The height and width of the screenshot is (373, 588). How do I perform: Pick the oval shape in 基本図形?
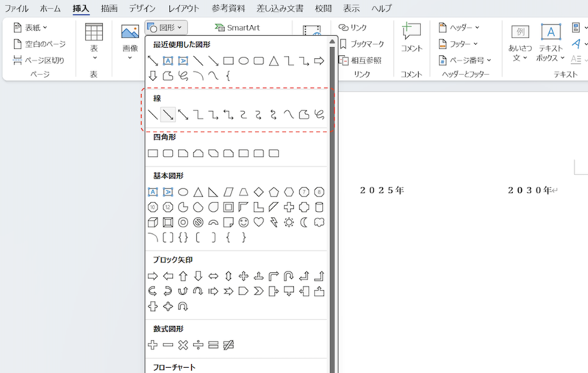pos(183,192)
